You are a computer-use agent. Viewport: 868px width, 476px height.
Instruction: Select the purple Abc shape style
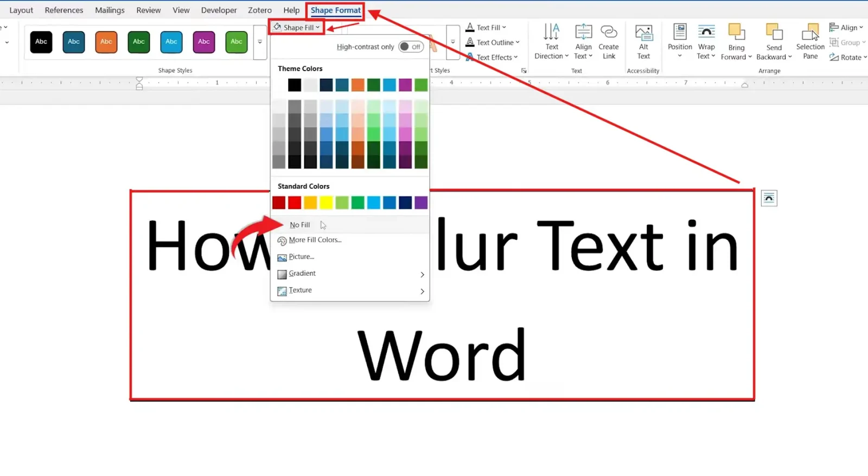pos(204,42)
